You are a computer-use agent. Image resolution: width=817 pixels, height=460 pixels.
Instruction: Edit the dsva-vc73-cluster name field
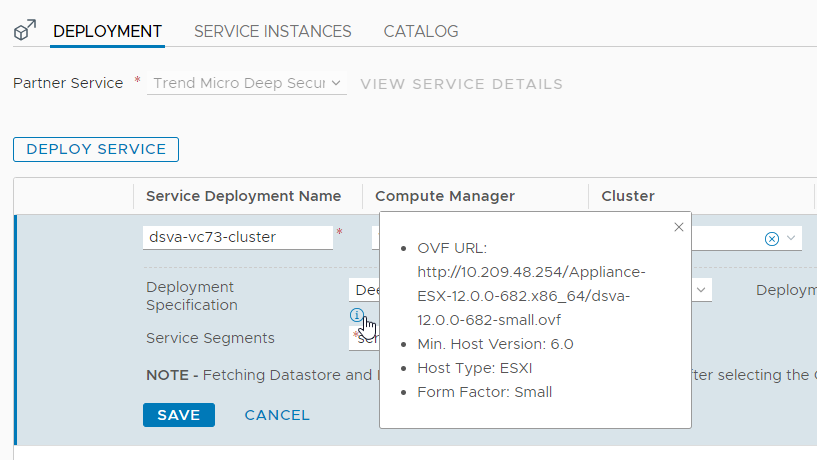(x=238, y=237)
